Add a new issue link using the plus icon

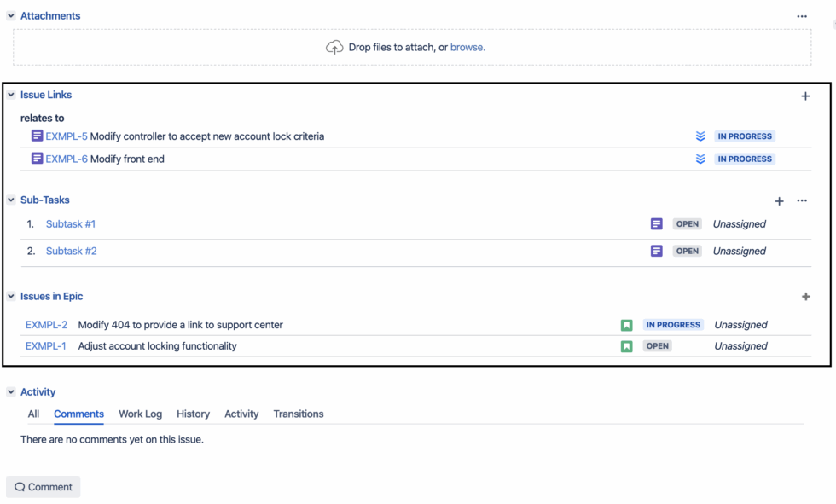805,96
